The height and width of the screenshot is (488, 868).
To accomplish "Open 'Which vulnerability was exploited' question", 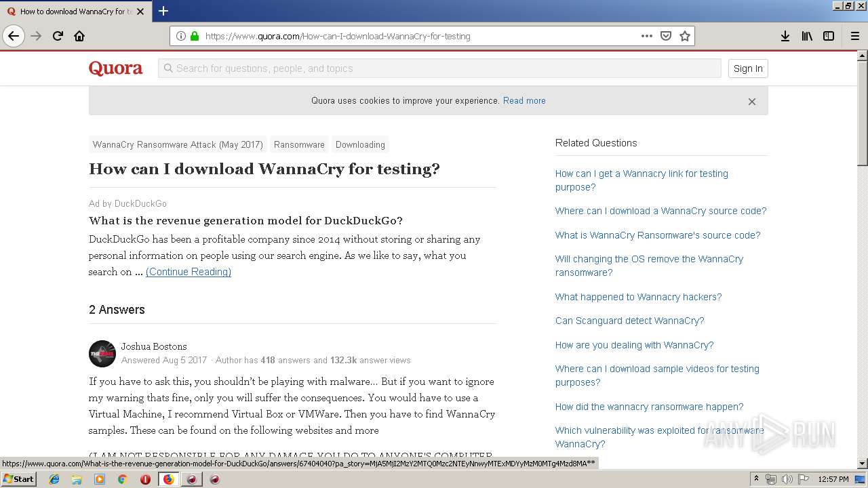I will (x=659, y=437).
